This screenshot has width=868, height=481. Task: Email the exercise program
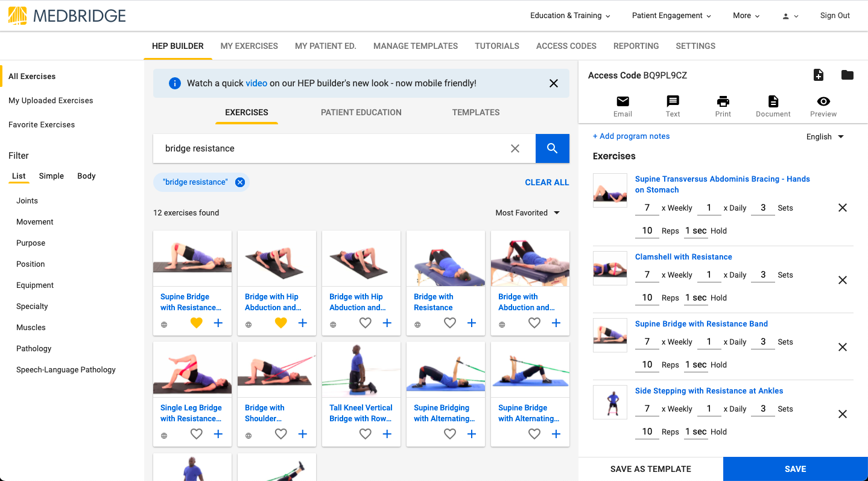622,106
